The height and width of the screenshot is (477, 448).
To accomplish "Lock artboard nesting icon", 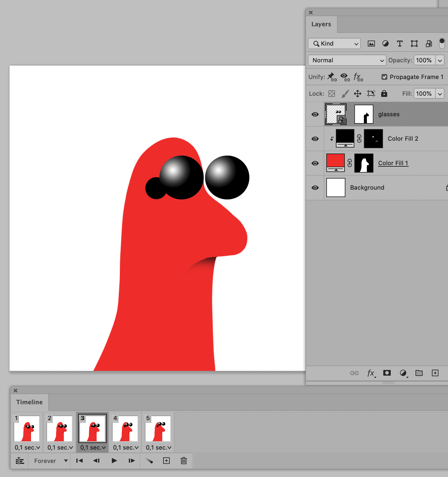I will coord(371,94).
